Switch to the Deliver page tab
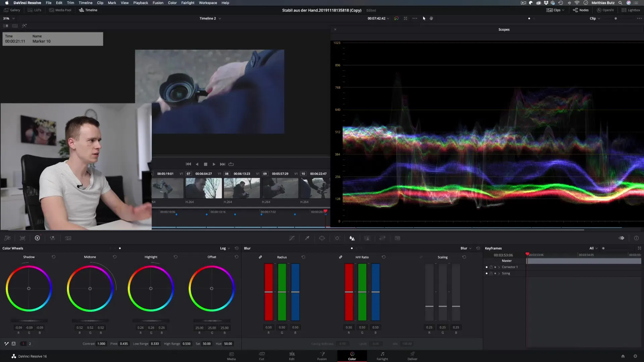644x362 pixels. 413,356
